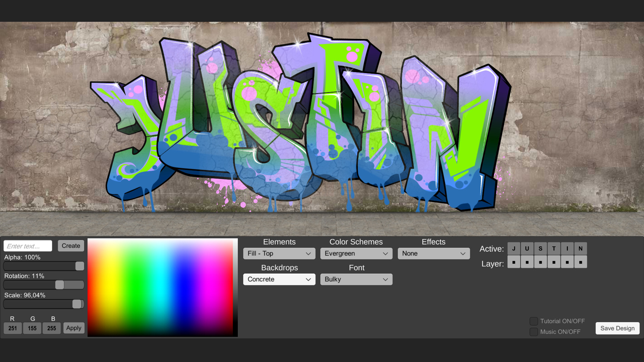
Task: Open the Effects dropdown showing None
Action: pos(433,253)
